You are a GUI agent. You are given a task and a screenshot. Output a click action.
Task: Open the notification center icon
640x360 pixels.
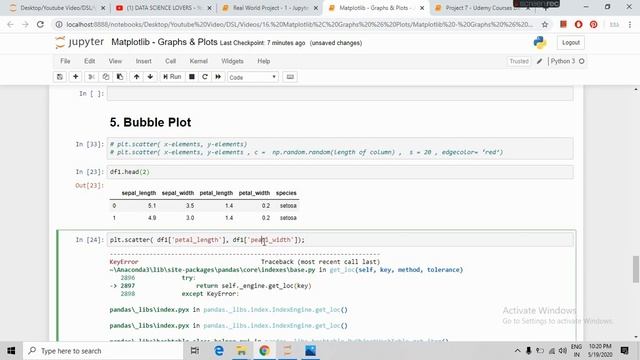(x=624, y=351)
